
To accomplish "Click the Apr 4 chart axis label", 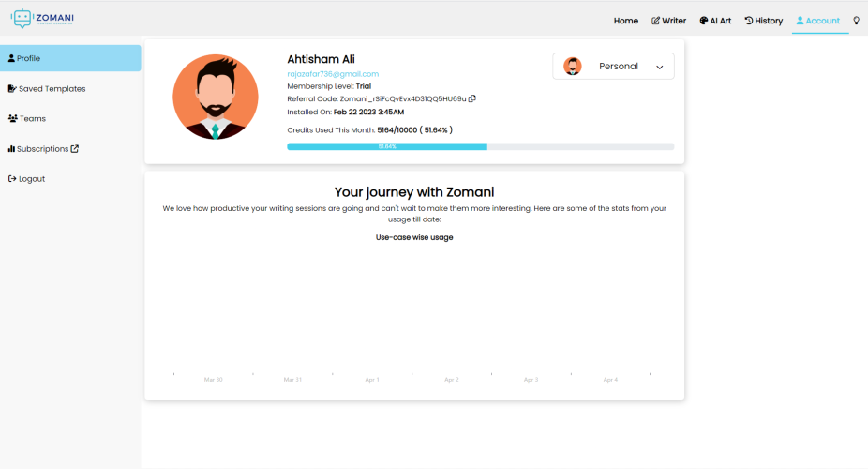I will (x=610, y=380).
